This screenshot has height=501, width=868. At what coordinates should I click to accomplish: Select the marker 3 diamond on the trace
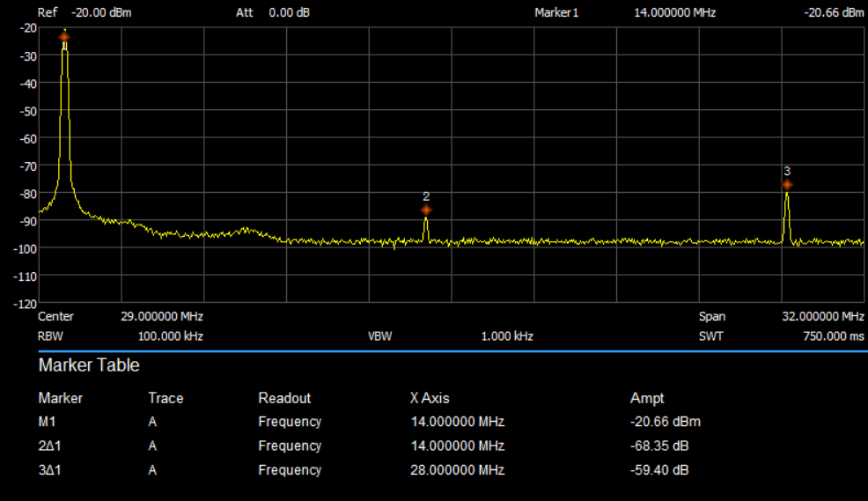[x=787, y=185]
